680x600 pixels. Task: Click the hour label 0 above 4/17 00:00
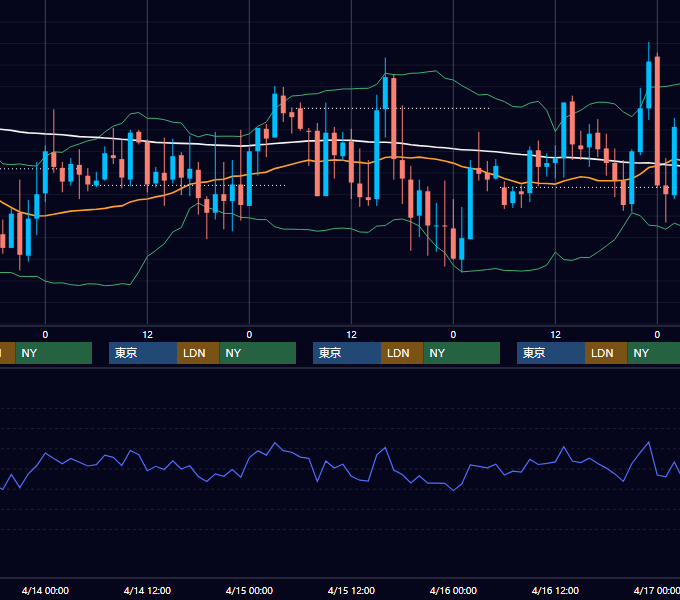coord(657,335)
